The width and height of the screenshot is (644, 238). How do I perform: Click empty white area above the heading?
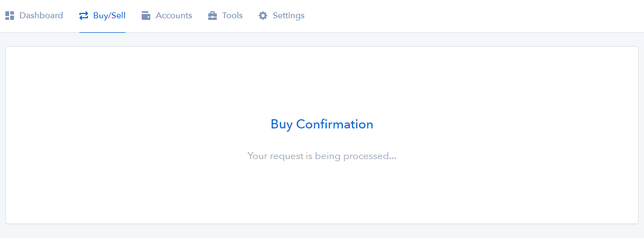click(322, 81)
